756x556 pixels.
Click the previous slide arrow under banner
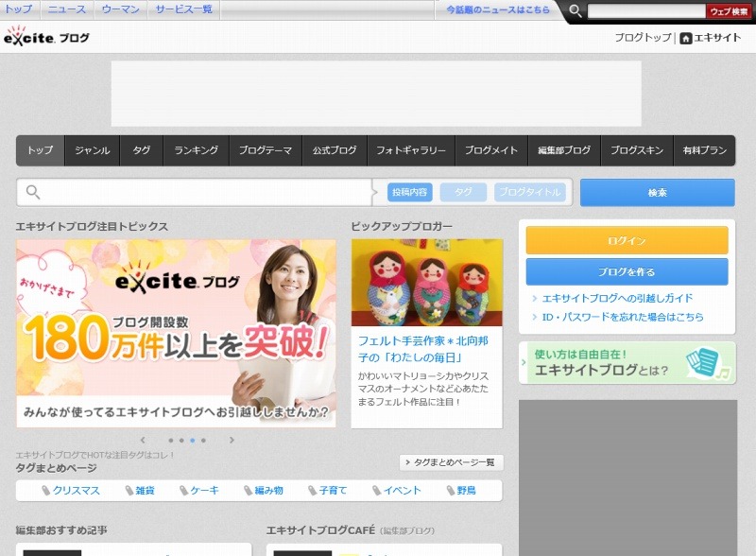143,441
